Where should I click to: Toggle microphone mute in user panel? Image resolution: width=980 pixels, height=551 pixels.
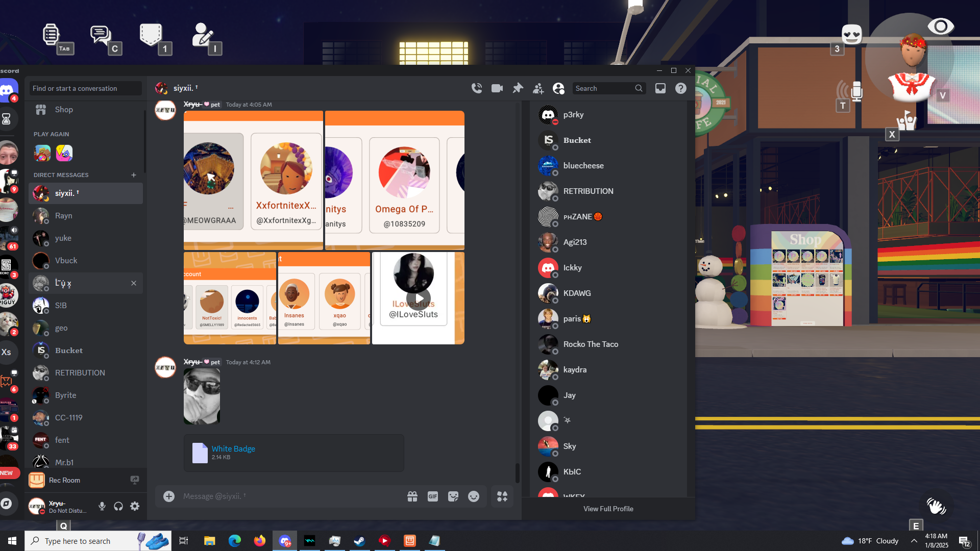[102, 506]
